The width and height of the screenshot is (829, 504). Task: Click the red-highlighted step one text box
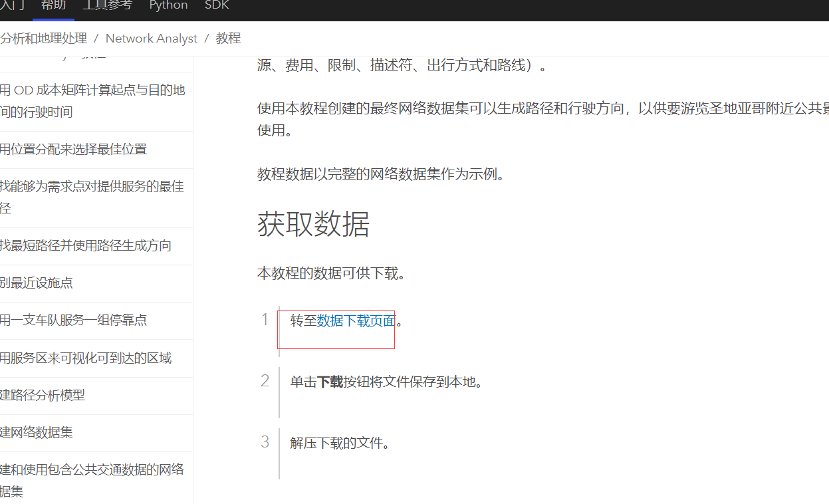tap(336, 329)
